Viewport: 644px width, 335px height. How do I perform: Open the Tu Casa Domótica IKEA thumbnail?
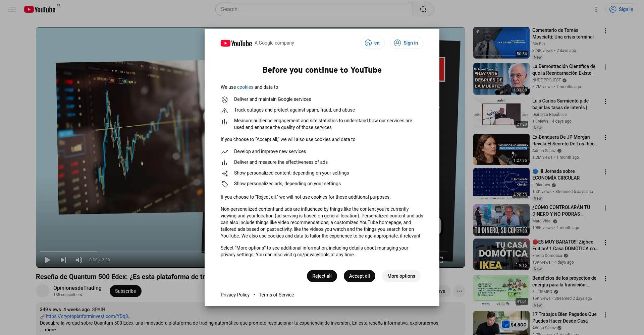(x=501, y=254)
